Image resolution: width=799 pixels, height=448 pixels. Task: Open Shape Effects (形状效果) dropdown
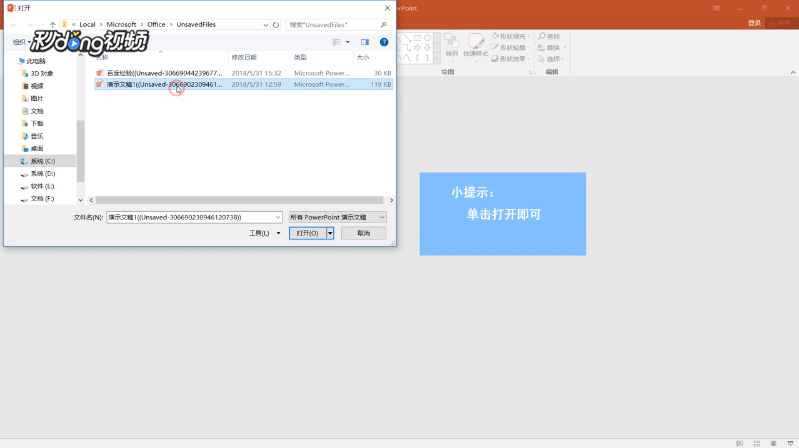(x=511, y=59)
